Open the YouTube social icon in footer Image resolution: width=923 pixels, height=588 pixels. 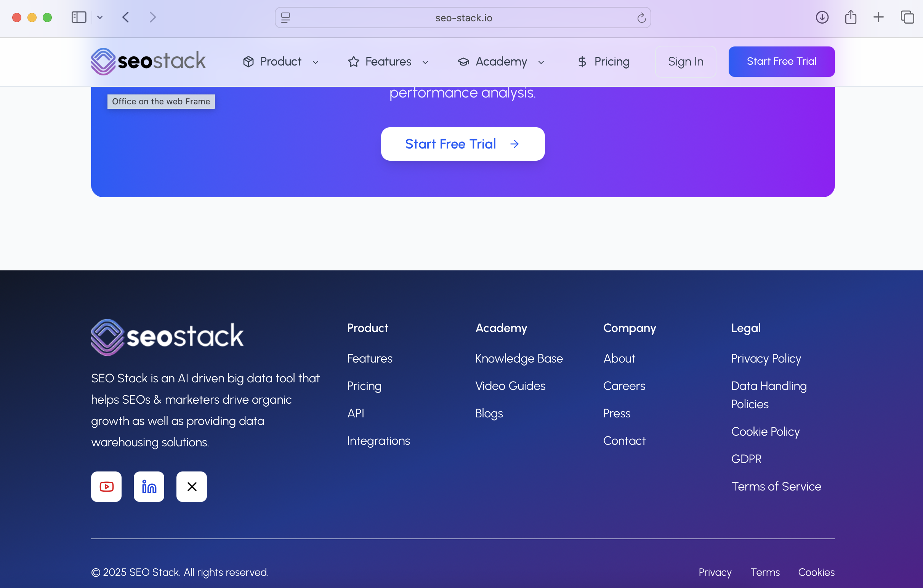(x=106, y=486)
